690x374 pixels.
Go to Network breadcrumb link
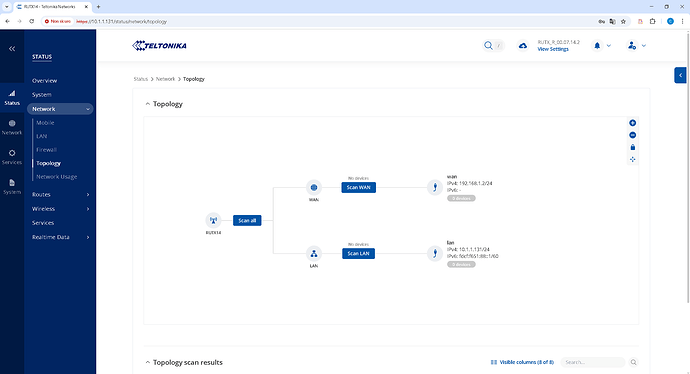(165, 79)
